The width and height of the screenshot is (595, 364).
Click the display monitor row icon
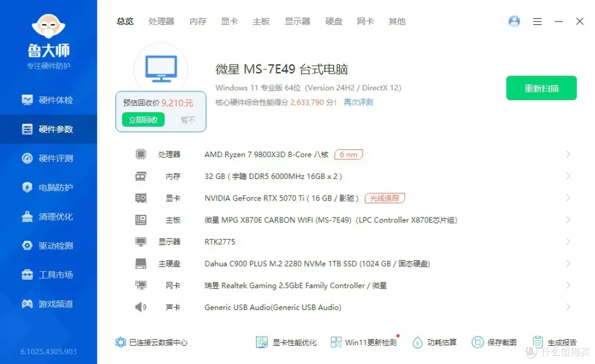coord(141,242)
